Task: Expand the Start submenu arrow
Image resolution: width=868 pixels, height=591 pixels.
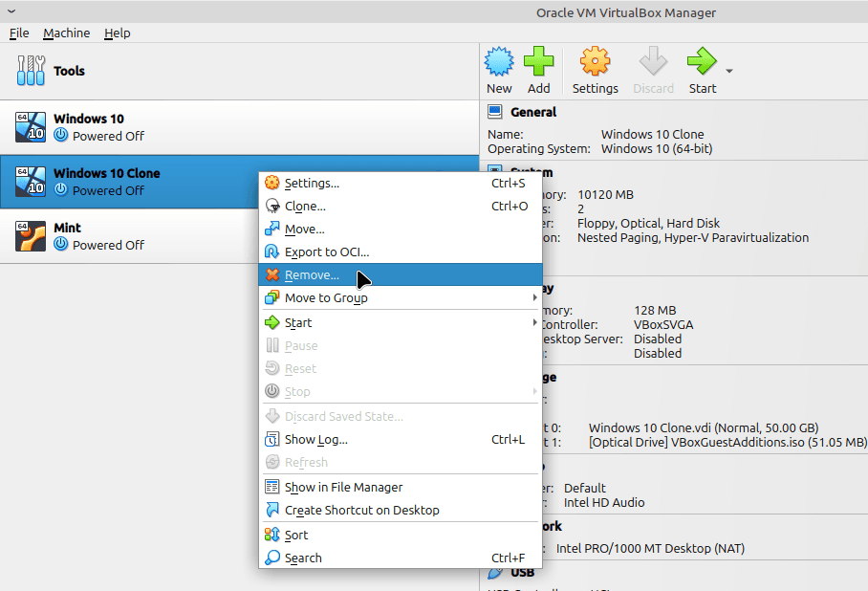Action: [534, 322]
